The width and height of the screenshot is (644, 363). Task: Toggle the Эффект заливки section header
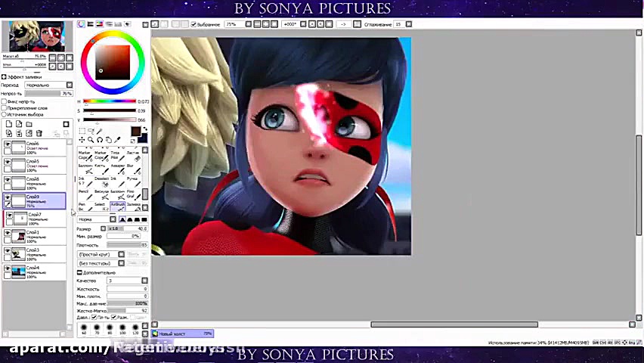[21, 76]
